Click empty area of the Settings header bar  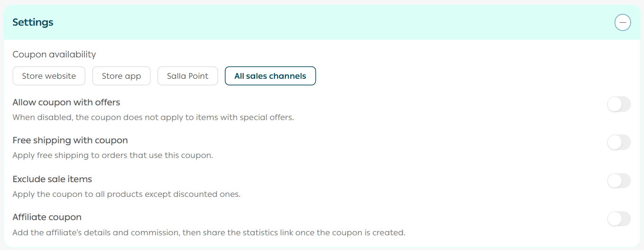pos(332,22)
